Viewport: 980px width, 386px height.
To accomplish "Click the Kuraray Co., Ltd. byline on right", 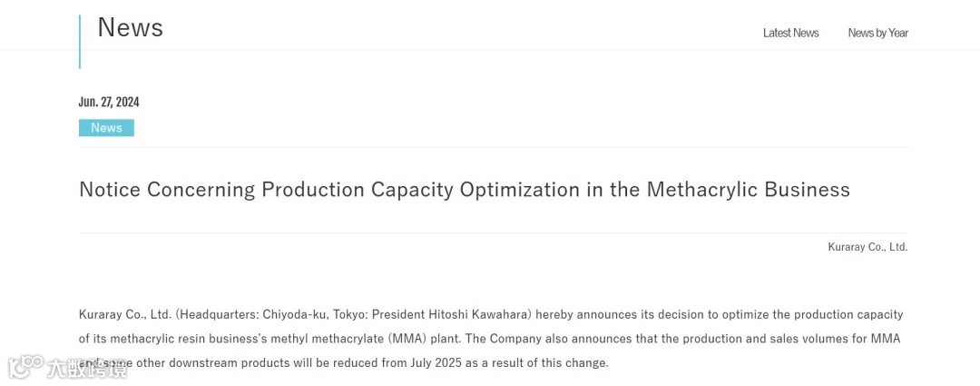I will coord(867,247).
